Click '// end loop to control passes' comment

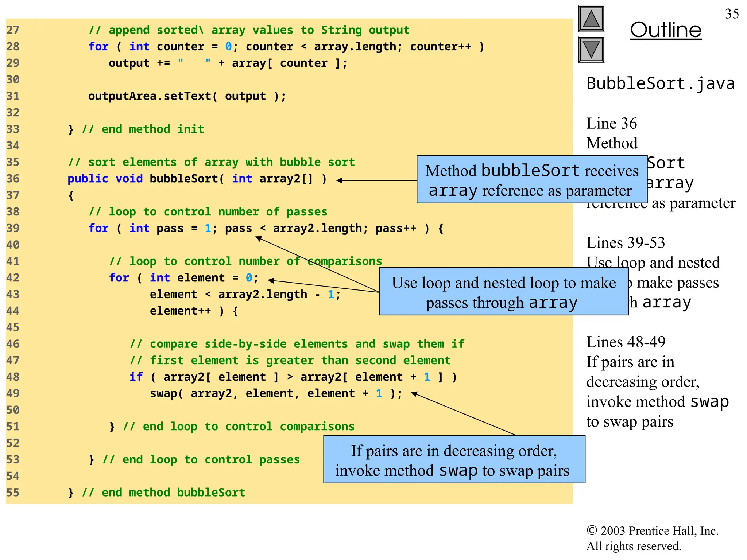tap(201, 460)
